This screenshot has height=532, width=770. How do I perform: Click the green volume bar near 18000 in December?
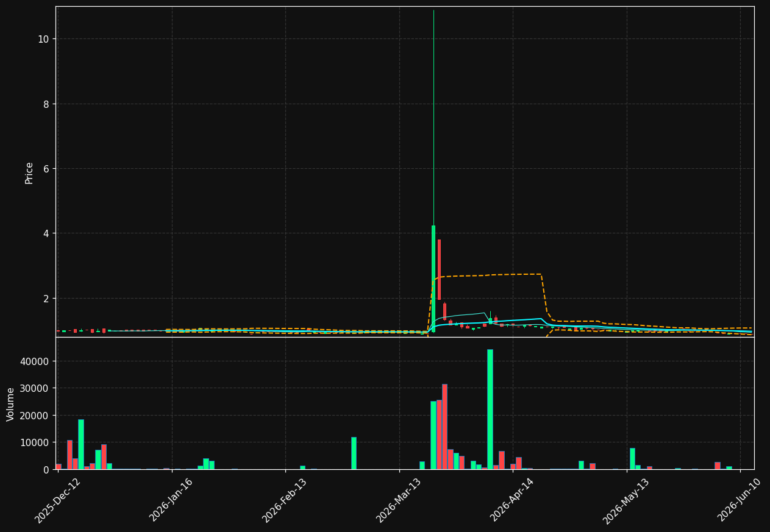tap(81, 444)
